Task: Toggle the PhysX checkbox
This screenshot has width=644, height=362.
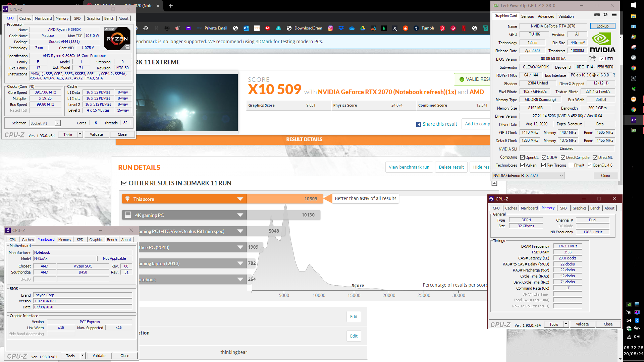Action: tap(571, 165)
